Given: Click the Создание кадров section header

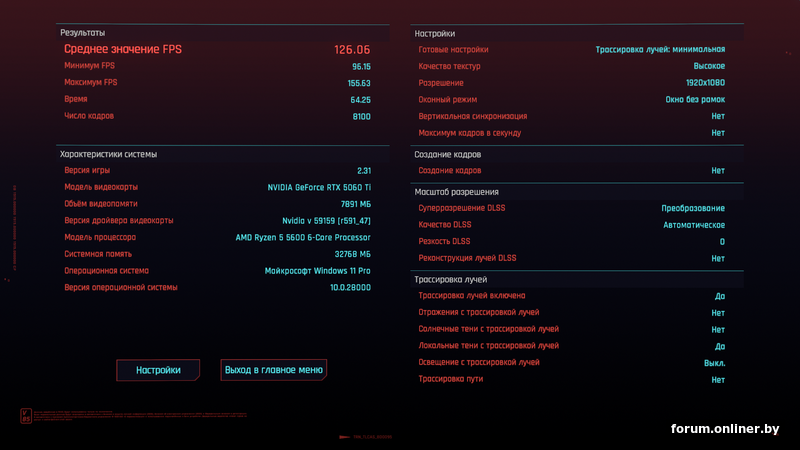Looking at the screenshot, I should (x=447, y=155).
